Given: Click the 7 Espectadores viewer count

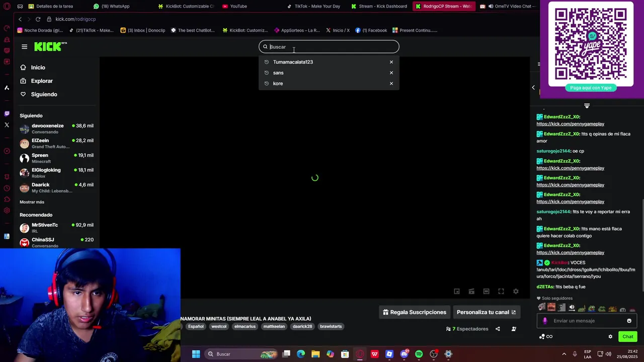Looking at the screenshot, I should point(467,329).
